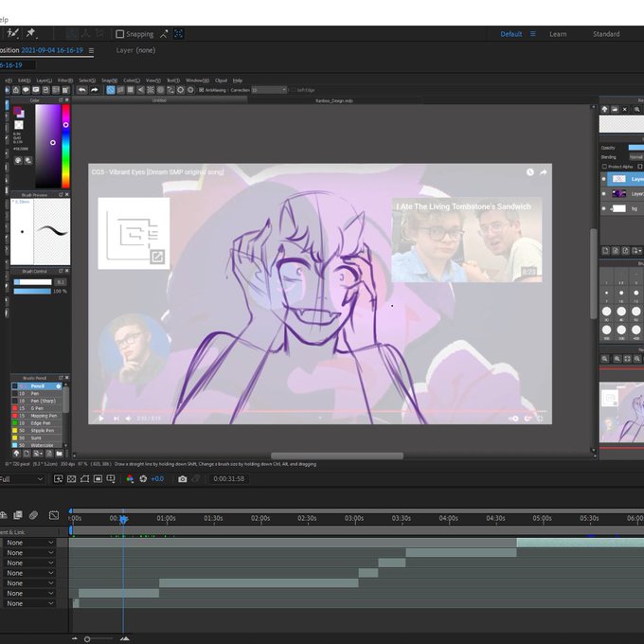This screenshot has height=644, width=644.
Task: Click the roto brush tool icon
Action: [x=12, y=33]
